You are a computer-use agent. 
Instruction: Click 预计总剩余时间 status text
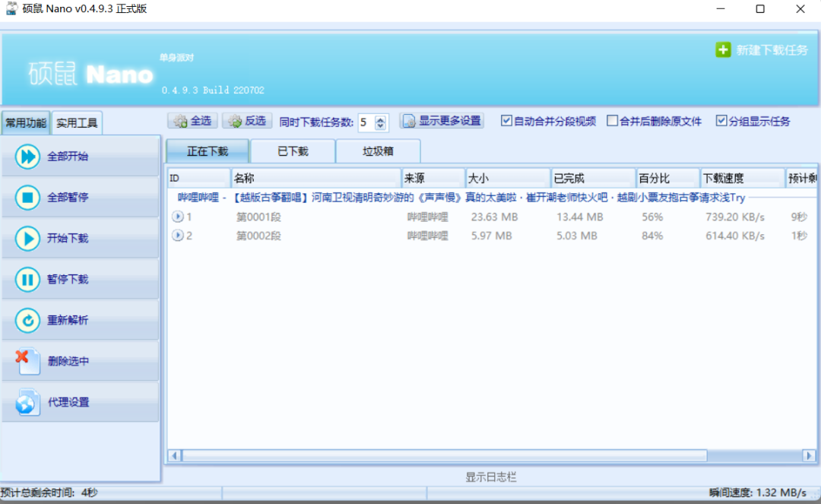(x=49, y=493)
